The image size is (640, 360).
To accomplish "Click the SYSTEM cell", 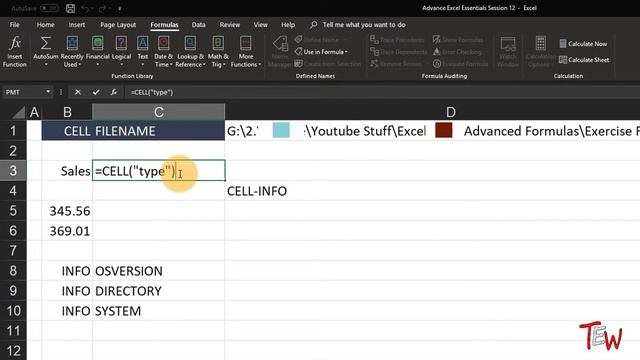I will 159,311.
